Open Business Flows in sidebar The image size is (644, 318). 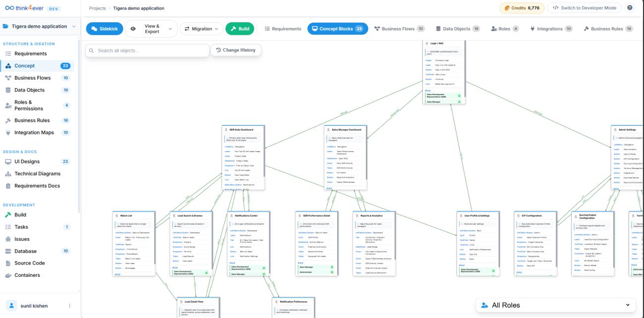[38, 78]
